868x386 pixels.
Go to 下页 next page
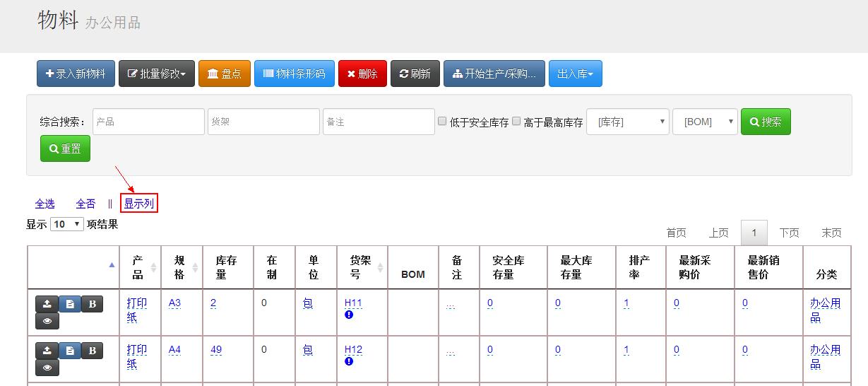pos(789,233)
